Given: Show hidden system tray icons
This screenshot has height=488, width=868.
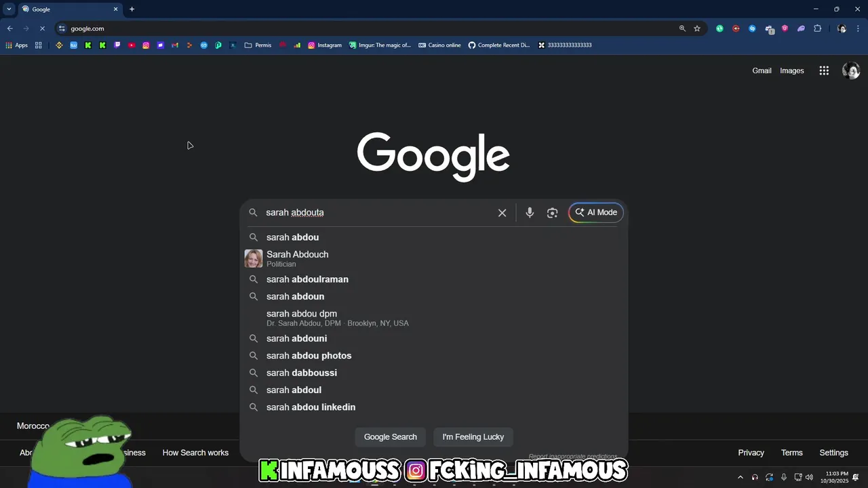Looking at the screenshot, I should pyautogui.click(x=741, y=477).
